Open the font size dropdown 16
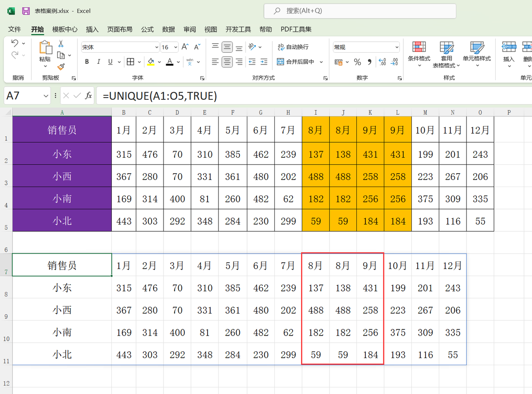The image size is (532, 394). pos(176,47)
